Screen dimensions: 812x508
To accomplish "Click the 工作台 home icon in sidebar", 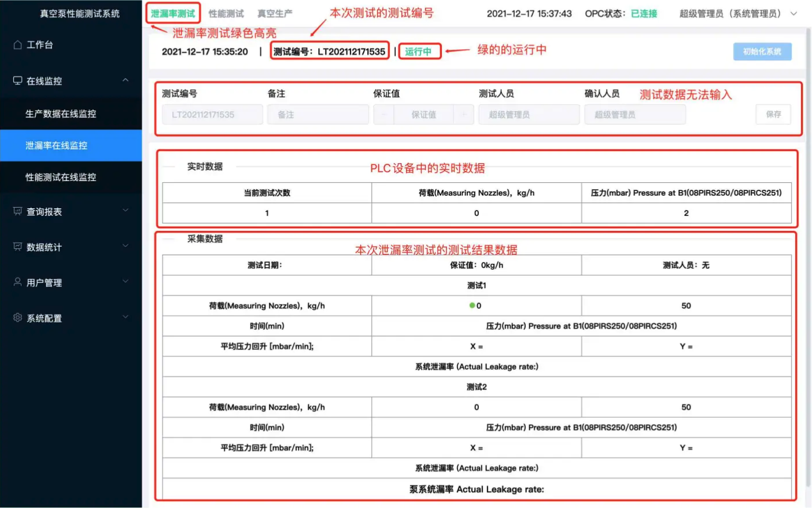I will [x=17, y=45].
